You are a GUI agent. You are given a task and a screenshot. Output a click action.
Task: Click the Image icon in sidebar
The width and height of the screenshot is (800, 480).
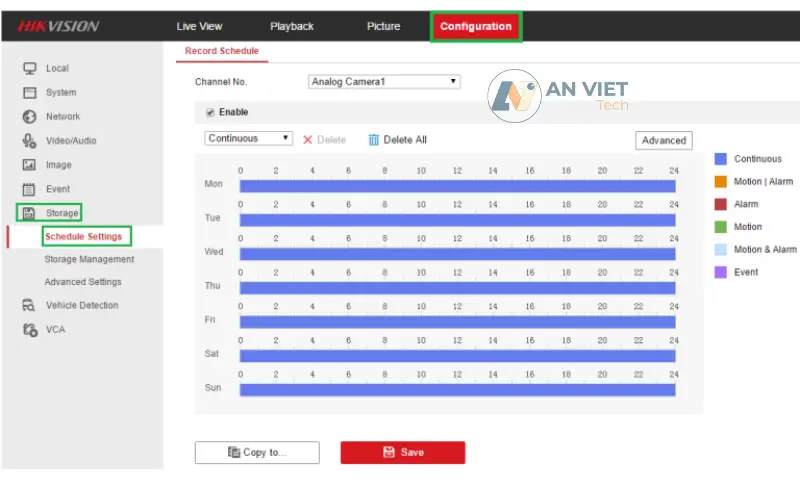tap(29, 165)
